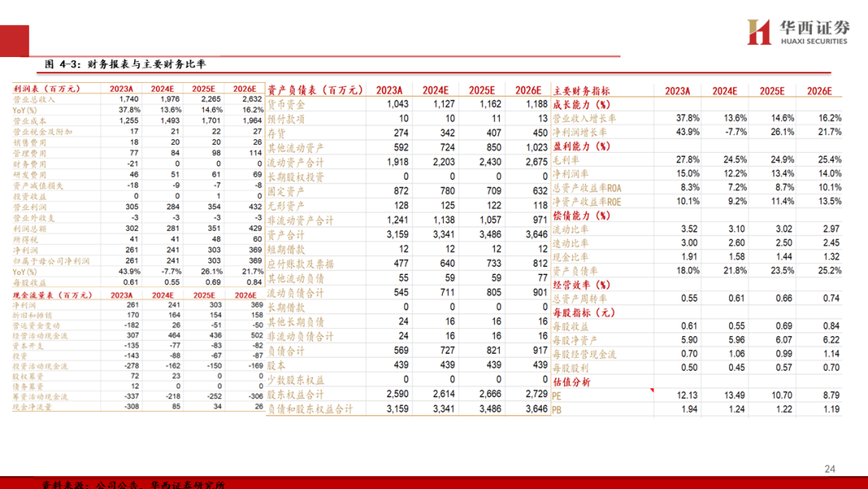Click the "资产合计" row label
The height and width of the screenshot is (489, 868).
(x=285, y=235)
